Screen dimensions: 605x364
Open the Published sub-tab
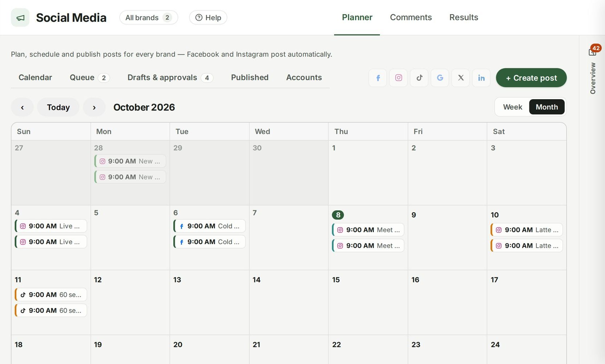click(250, 77)
